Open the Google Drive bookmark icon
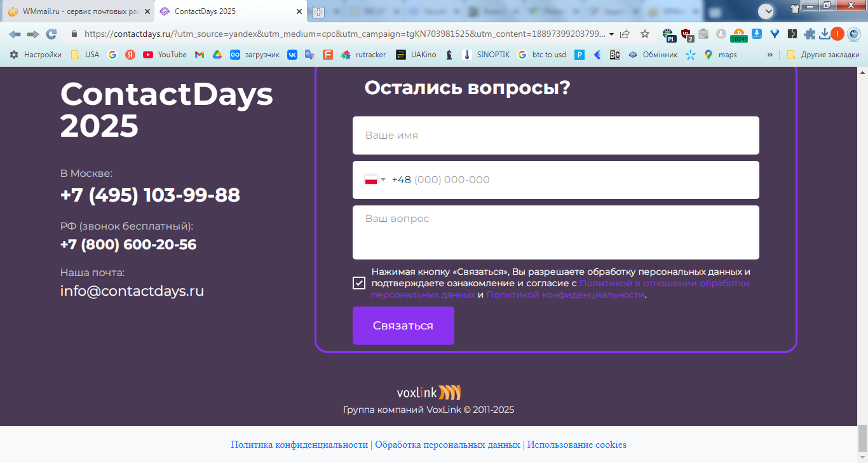The height and width of the screenshot is (463, 868). point(217,55)
